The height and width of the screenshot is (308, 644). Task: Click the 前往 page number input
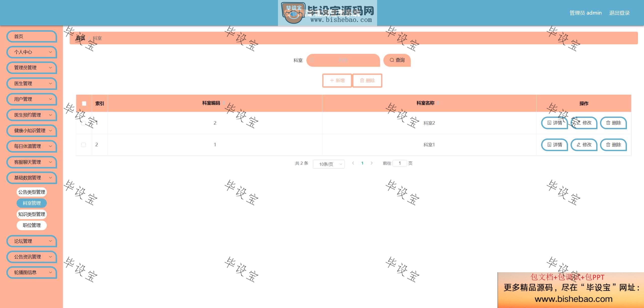click(x=399, y=163)
